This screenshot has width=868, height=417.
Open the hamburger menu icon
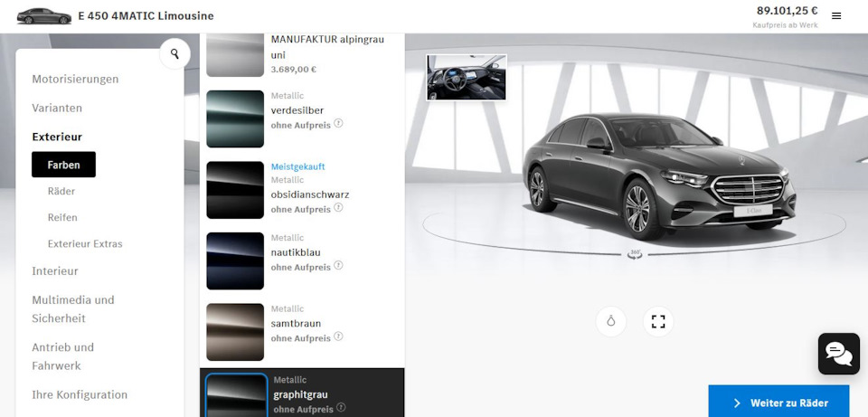tap(835, 16)
